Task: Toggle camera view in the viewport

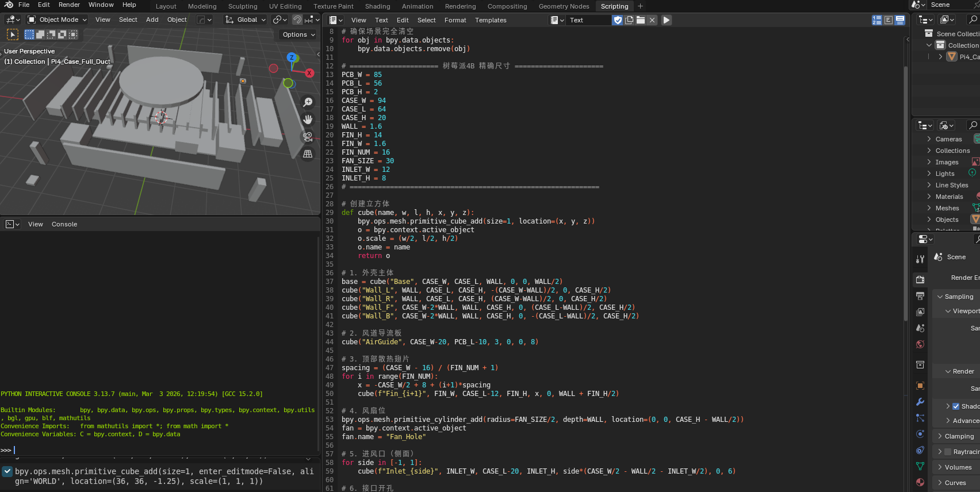Action: click(x=308, y=137)
